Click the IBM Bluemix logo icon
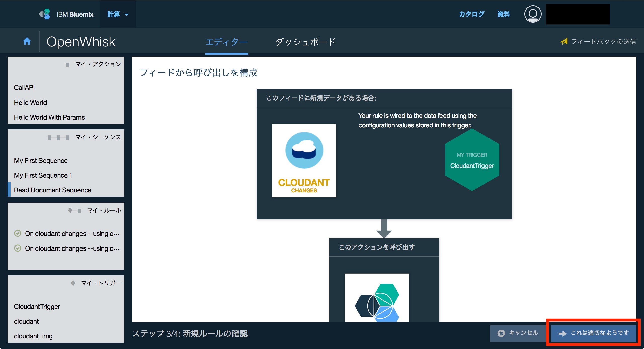This screenshot has height=349, width=644. [x=45, y=14]
